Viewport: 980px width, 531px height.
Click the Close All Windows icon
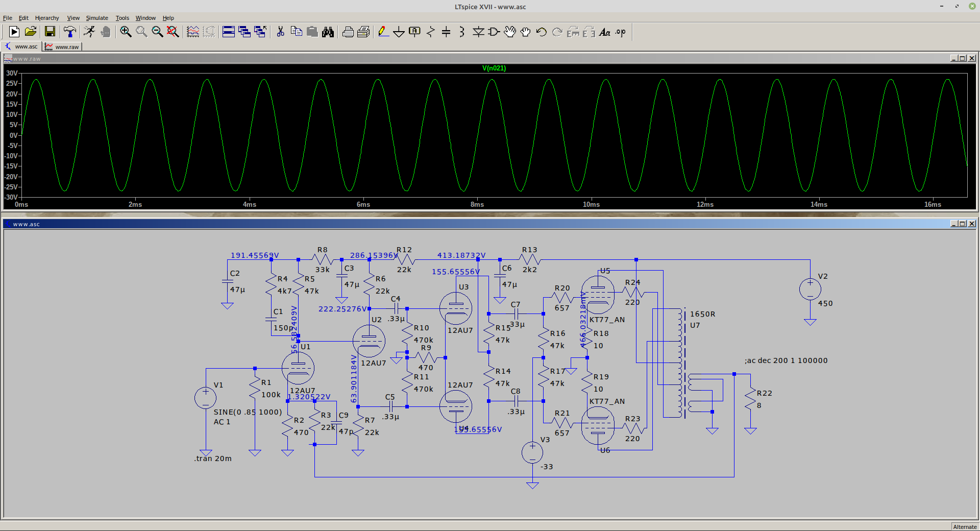260,32
